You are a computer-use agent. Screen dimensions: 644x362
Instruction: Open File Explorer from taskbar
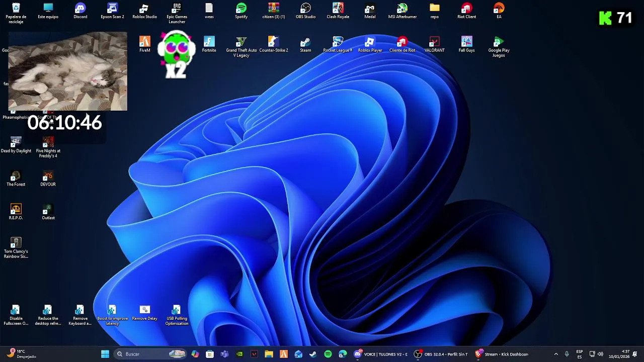[x=269, y=354]
